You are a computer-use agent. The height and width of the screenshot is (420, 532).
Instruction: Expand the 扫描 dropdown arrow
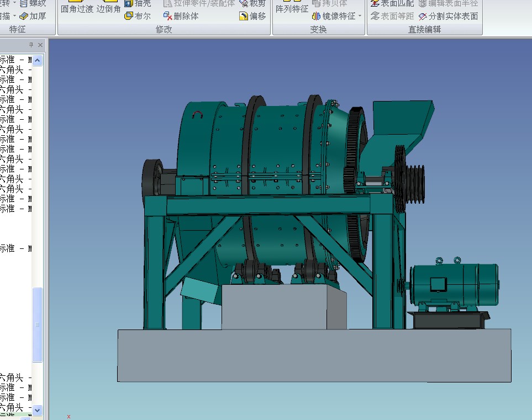[14, 16]
